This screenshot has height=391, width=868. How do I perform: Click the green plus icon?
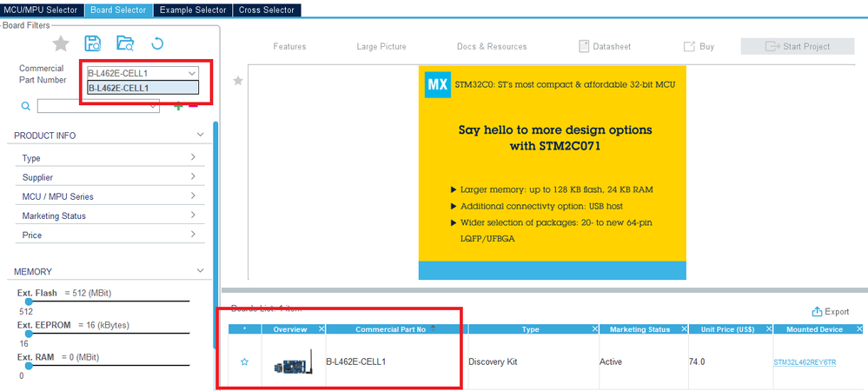pos(178,106)
